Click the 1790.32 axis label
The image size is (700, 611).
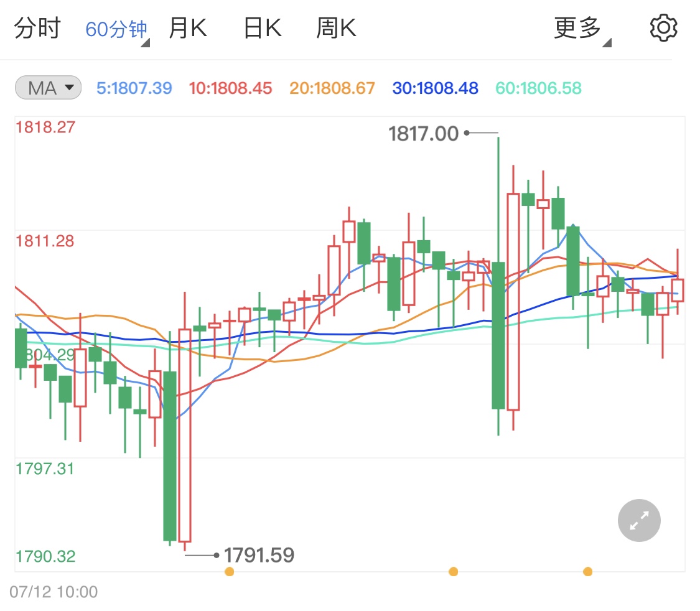[x=45, y=556]
